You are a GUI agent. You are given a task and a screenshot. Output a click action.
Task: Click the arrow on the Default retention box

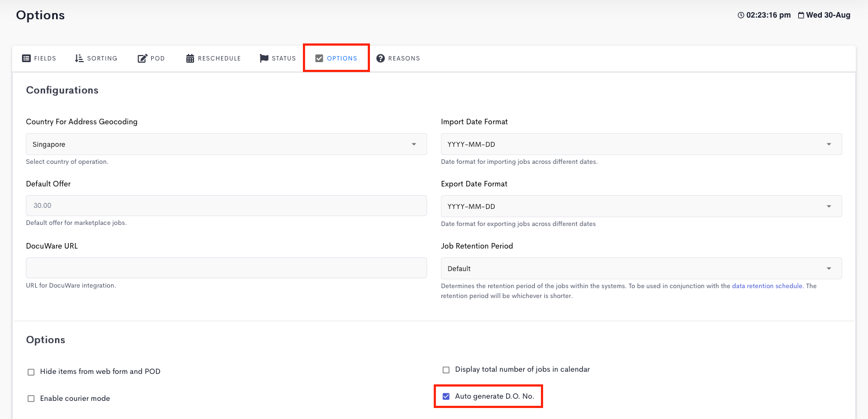[x=829, y=268]
